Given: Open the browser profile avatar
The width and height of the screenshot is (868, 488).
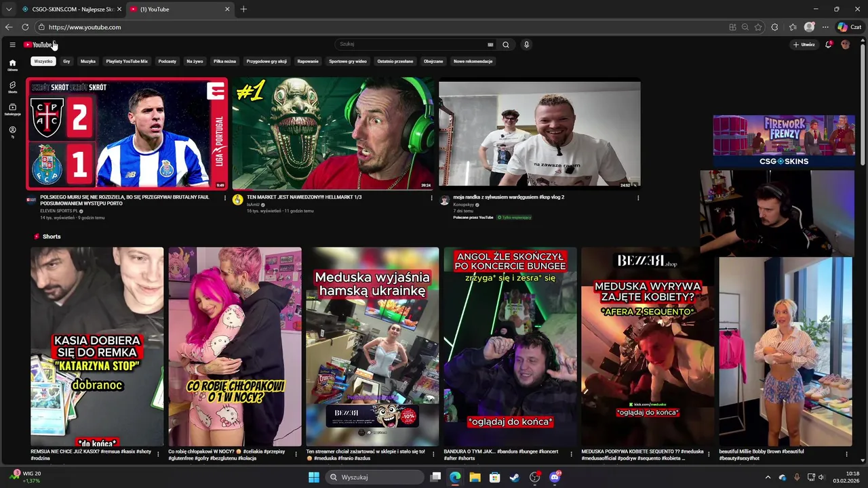Looking at the screenshot, I should (809, 27).
